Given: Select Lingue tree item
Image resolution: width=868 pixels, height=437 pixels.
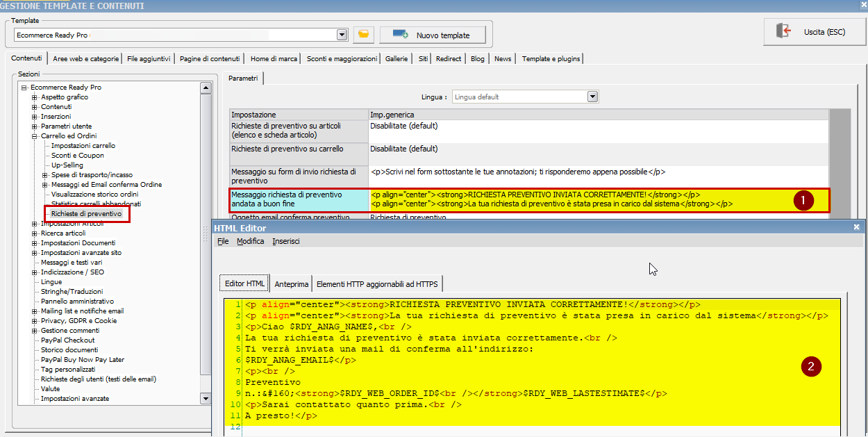Looking at the screenshot, I should point(51,282).
